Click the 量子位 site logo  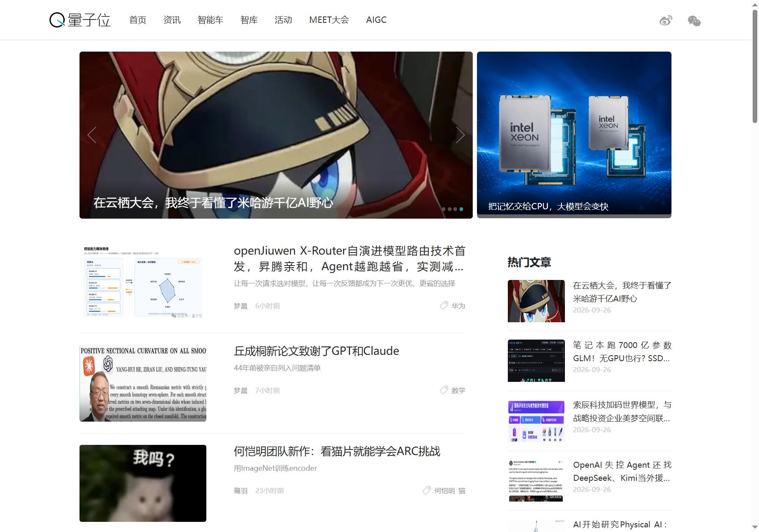pyautogui.click(x=80, y=20)
